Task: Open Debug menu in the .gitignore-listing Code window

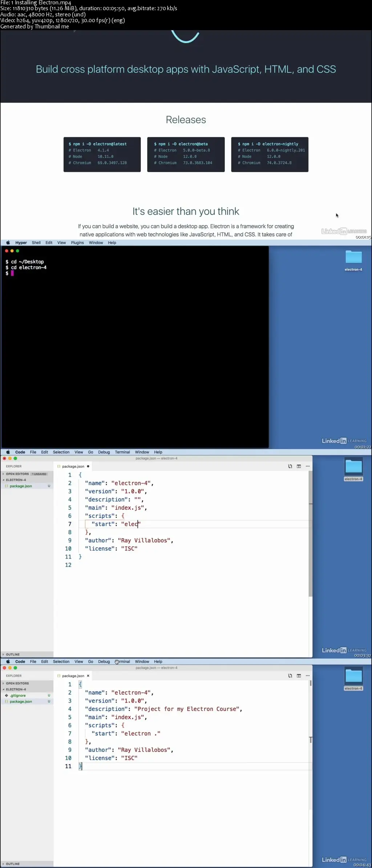Action: point(104,661)
